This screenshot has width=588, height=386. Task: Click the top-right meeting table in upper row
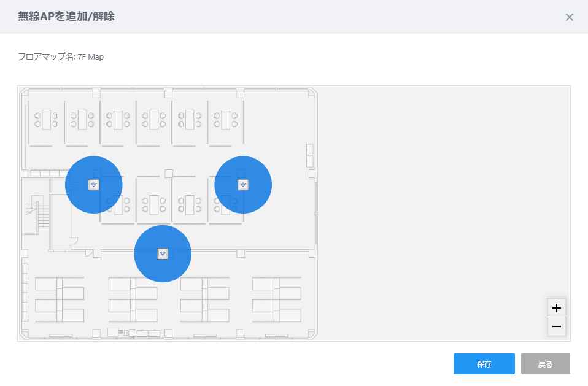[x=225, y=120]
